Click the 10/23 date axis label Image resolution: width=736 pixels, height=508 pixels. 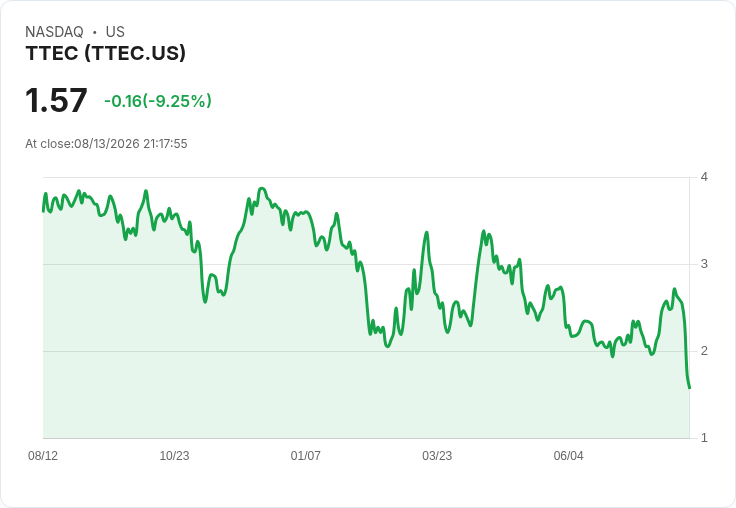pyautogui.click(x=174, y=455)
